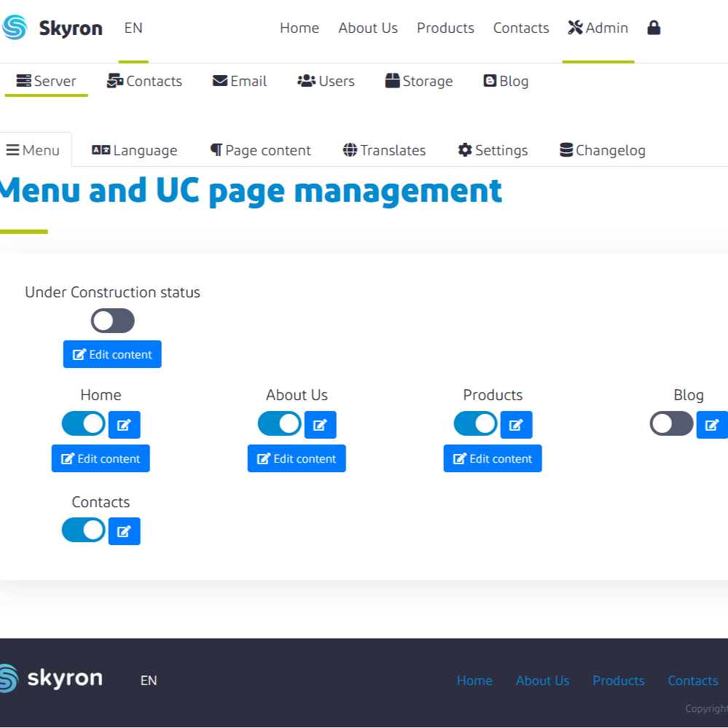Click the lock icon in the header
This screenshot has height=728, width=728.
click(x=653, y=28)
